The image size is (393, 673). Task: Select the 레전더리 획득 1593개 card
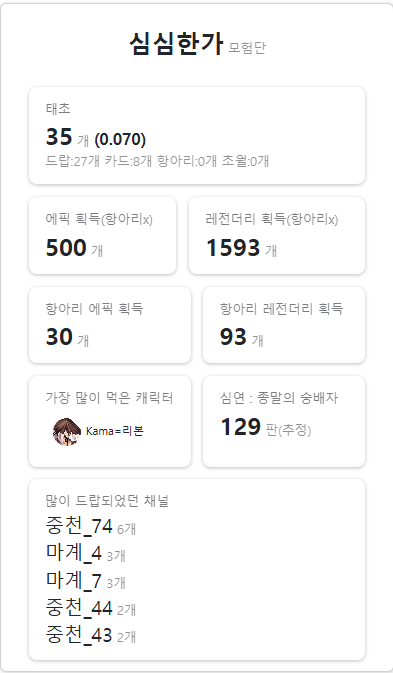pyautogui.click(x=277, y=235)
